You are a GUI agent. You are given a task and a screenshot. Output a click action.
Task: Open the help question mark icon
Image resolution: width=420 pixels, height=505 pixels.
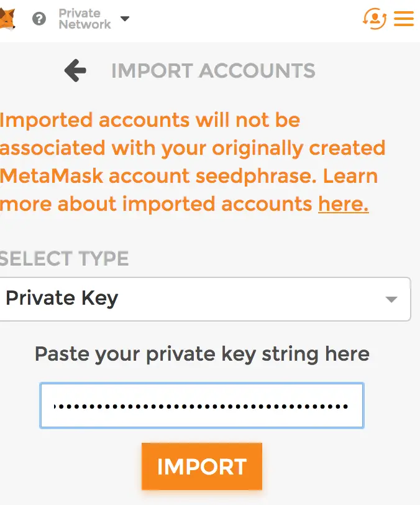pyautogui.click(x=39, y=19)
